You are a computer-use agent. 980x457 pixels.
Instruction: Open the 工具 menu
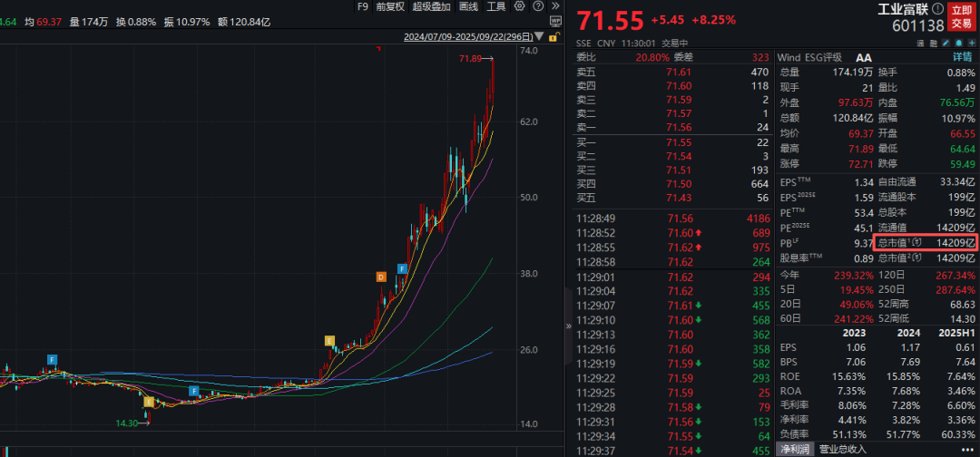(x=496, y=6)
